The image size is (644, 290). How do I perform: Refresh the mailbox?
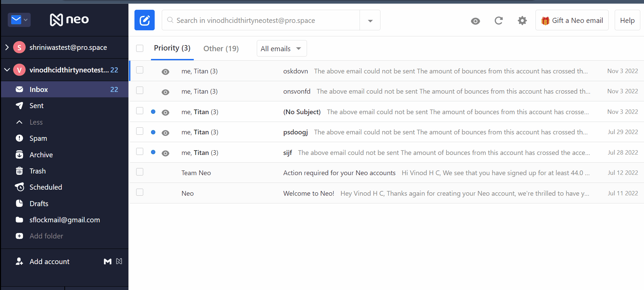[499, 21]
